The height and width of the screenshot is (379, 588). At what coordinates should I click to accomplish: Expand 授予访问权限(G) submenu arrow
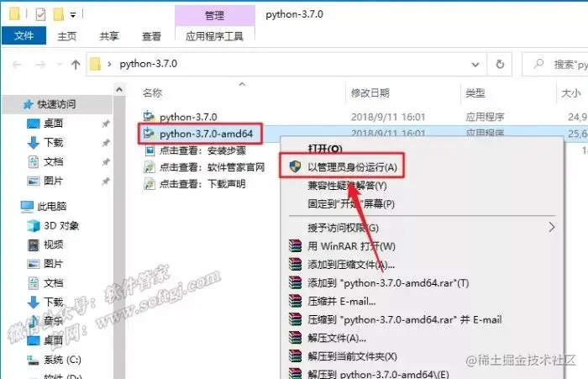pyautogui.click(x=551, y=227)
